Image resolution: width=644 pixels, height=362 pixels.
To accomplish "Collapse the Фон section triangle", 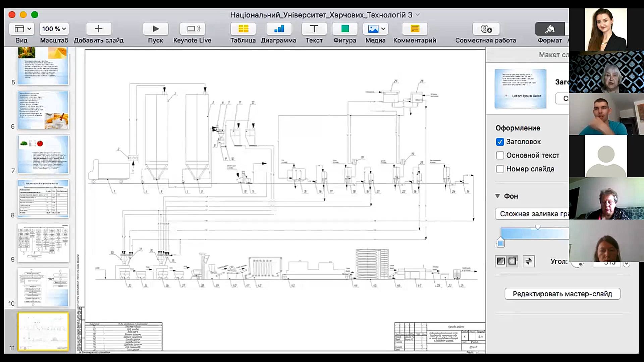I will click(x=498, y=196).
